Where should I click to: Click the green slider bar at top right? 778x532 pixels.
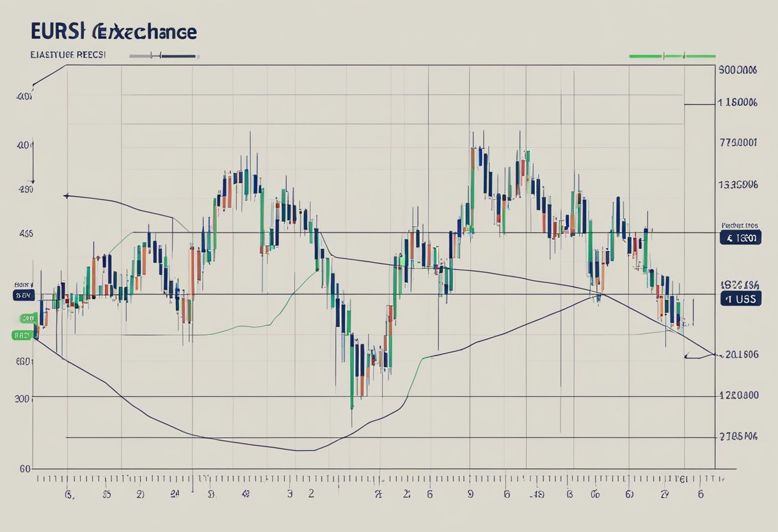pyautogui.click(x=672, y=56)
